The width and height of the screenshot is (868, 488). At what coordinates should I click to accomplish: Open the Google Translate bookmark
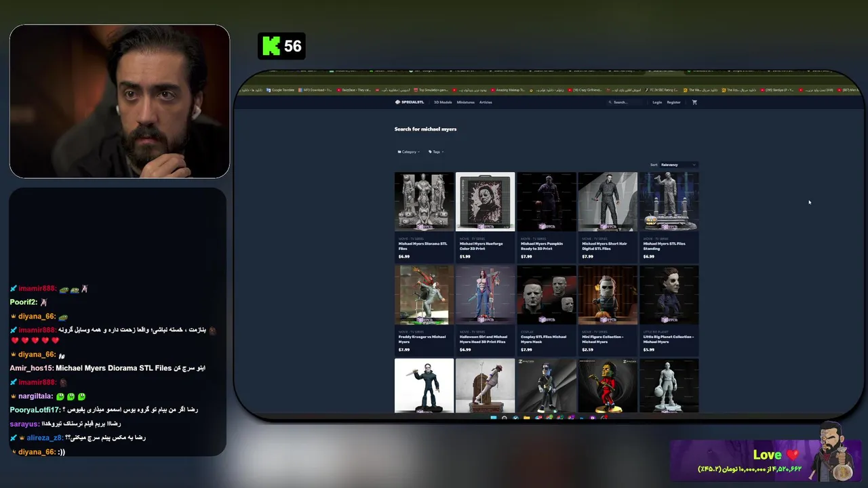tap(281, 90)
